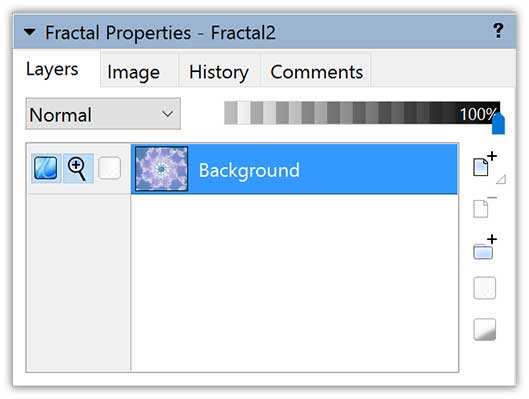
Task: Click the gradient-cornered square icon
Action: click(x=484, y=329)
